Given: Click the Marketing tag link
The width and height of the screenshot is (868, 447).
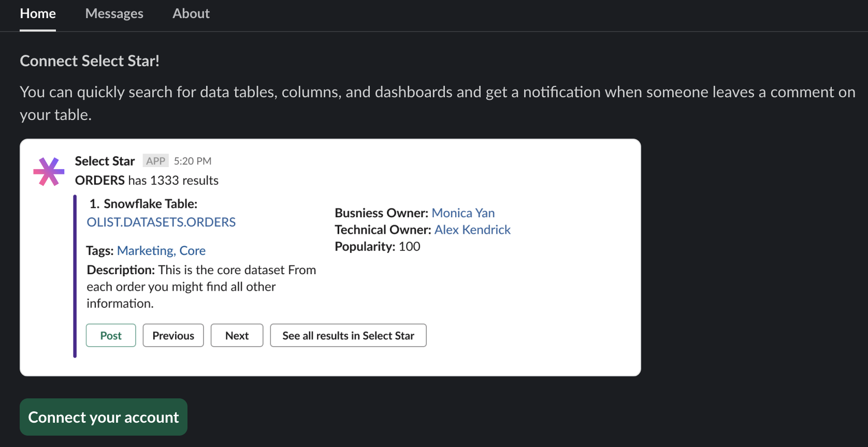Looking at the screenshot, I should (146, 251).
